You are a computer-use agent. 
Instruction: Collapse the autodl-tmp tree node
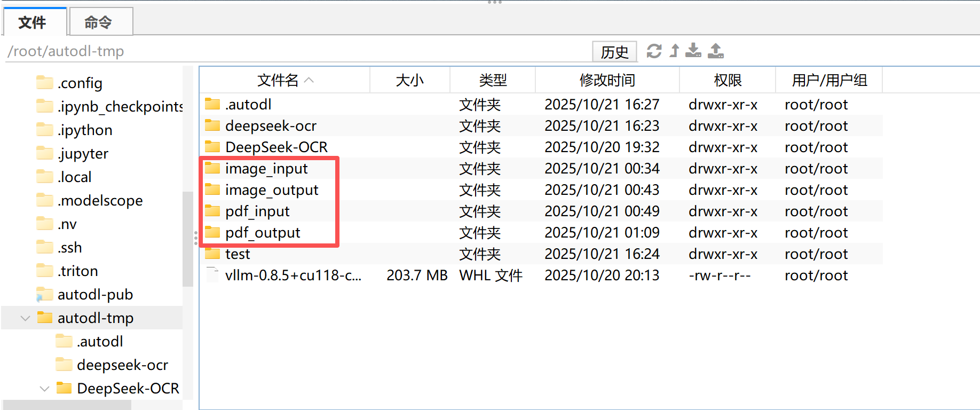[x=25, y=318]
